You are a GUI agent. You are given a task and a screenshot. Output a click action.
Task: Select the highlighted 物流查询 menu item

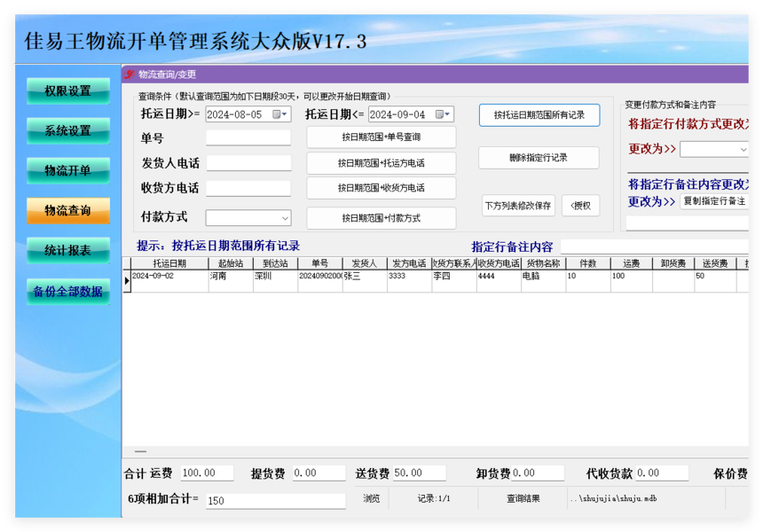click(x=68, y=210)
